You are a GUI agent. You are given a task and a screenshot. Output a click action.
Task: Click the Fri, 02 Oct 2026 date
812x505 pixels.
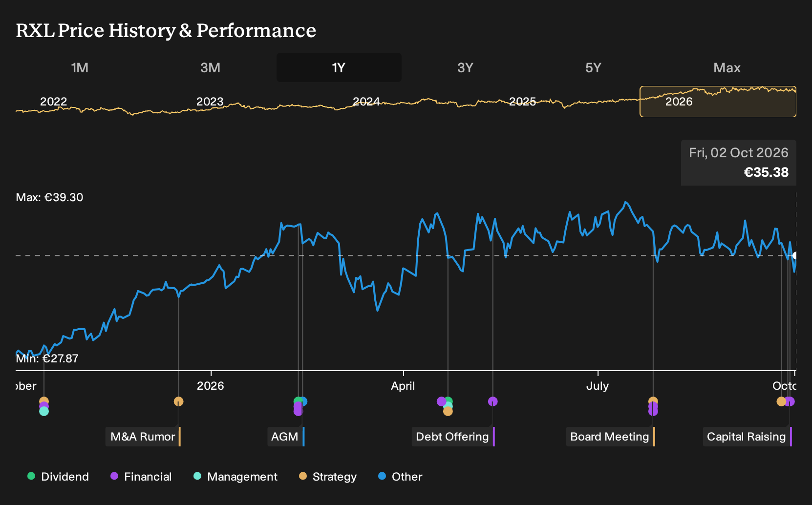(x=739, y=153)
